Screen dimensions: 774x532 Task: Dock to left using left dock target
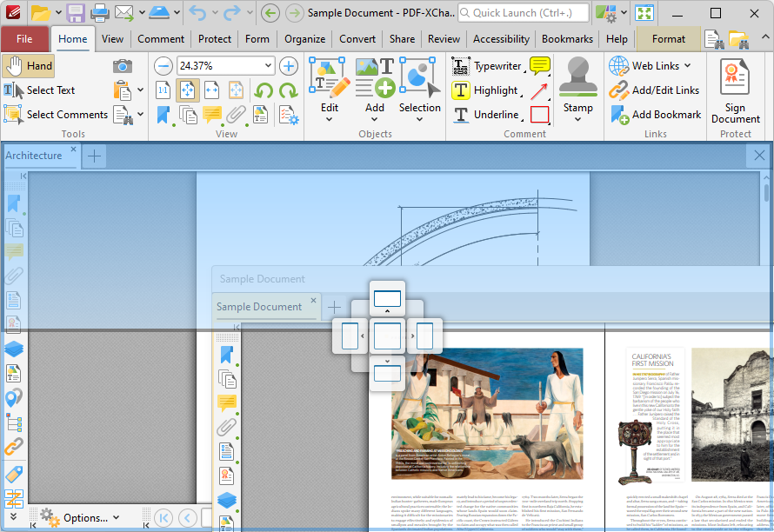tap(350, 336)
